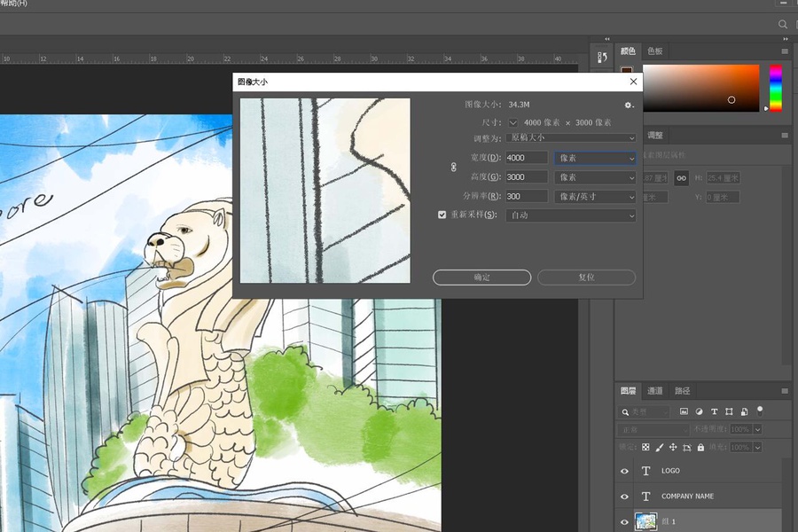Close the Image Size dialog
The image size is (798, 532).
coord(634,82)
